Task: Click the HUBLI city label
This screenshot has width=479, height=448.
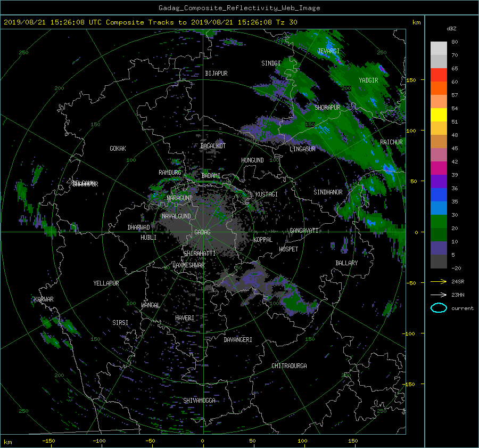Action: pyautogui.click(x=148, y=238)
